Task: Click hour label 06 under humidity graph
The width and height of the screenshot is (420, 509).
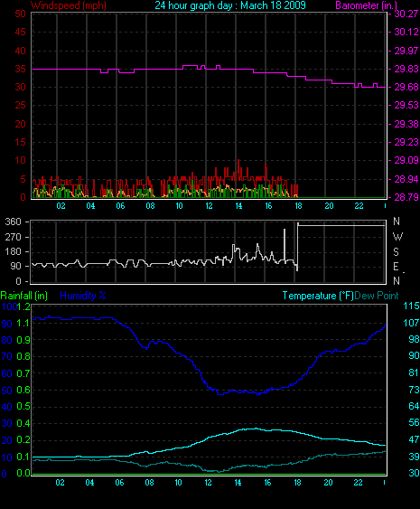Action: [x=119, y=483]
